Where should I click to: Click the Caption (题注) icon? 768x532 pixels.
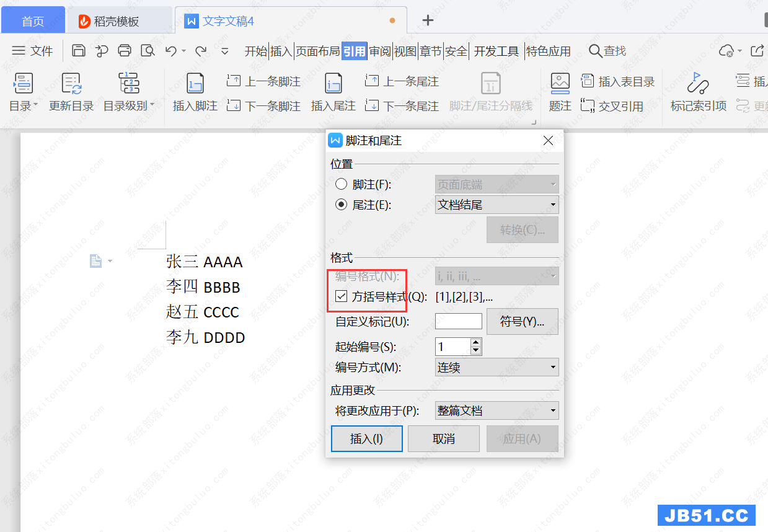(560, 83)
